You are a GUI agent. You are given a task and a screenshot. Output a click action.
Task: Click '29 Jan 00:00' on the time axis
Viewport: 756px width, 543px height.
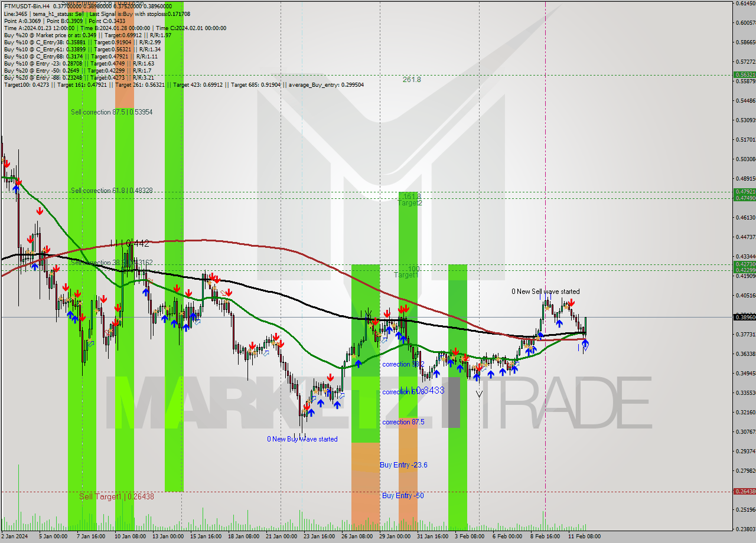click(x=395, y=537)
